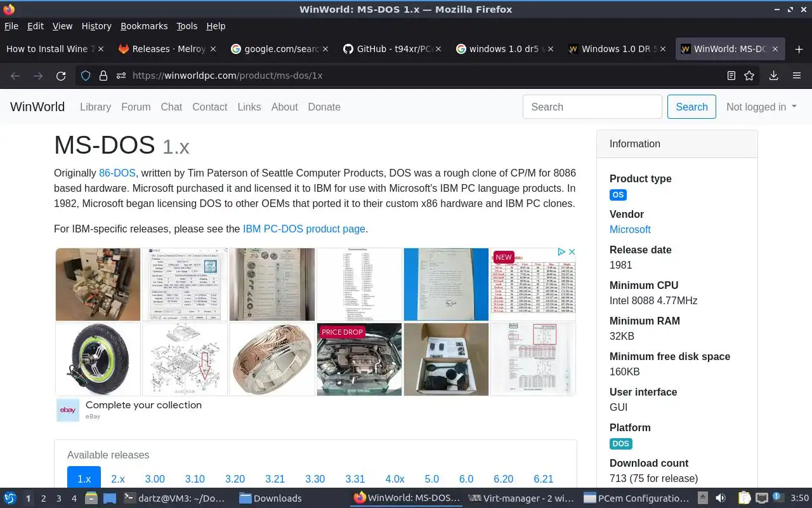Open the Donate nav link
The image size is (812, 508).
point(324,107)
